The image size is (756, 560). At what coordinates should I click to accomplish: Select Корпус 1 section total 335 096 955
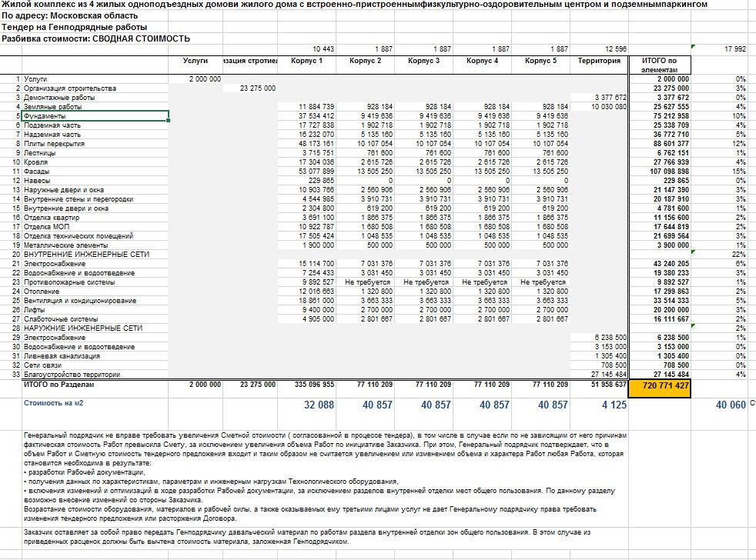coord(314,385)
